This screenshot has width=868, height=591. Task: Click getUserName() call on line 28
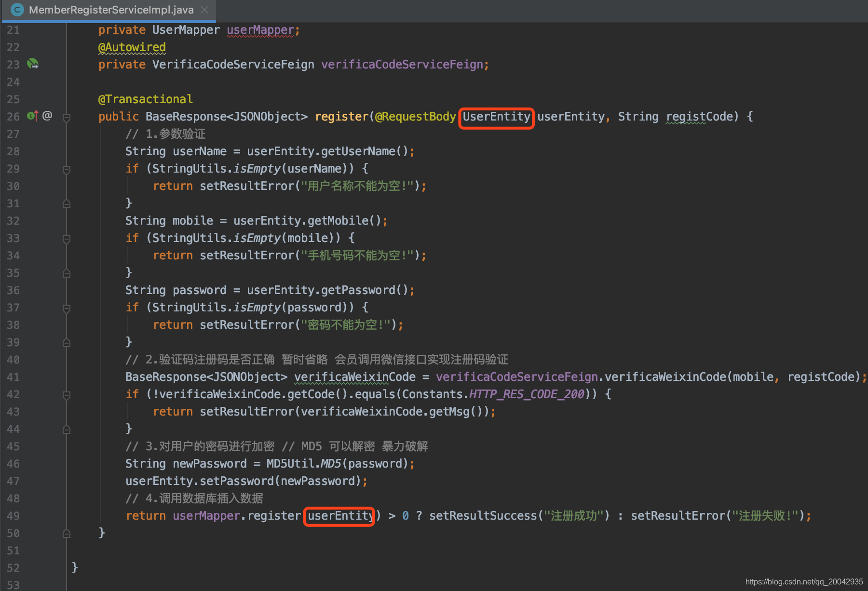(365, 151)
